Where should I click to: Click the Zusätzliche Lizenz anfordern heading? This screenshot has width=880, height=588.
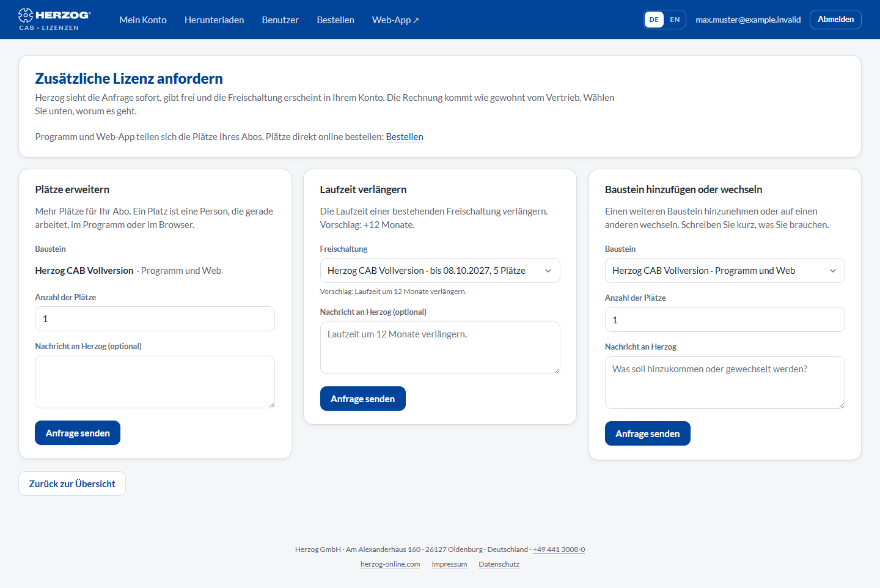click(x=129, y=78)
